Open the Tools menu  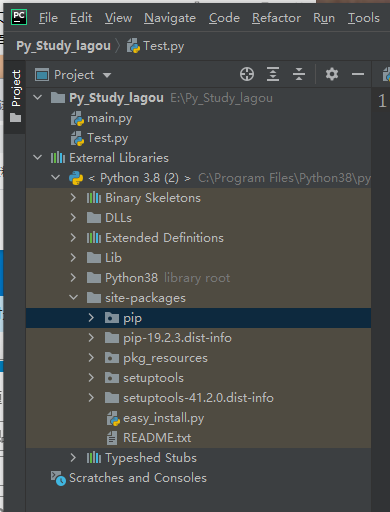click(364, 18)
